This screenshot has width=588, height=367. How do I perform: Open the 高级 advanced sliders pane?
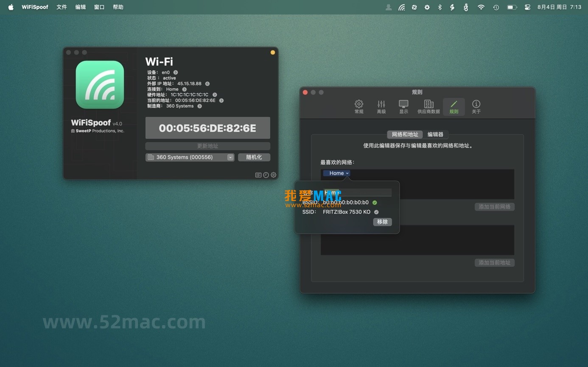(x=381, y=107)
